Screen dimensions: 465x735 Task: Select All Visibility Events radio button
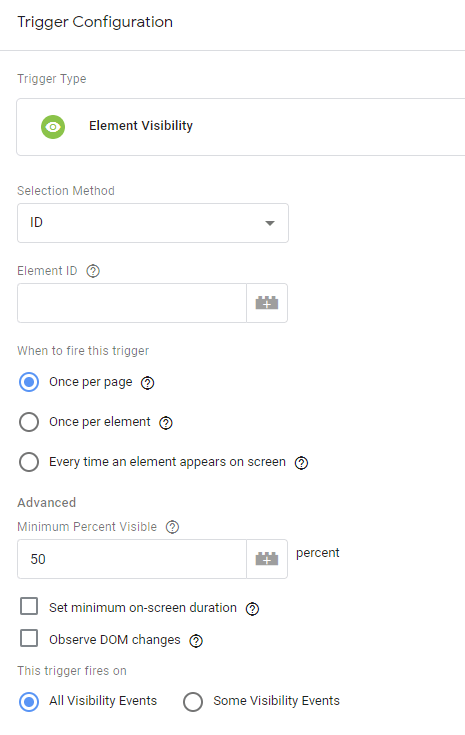(x=29, y=702)
